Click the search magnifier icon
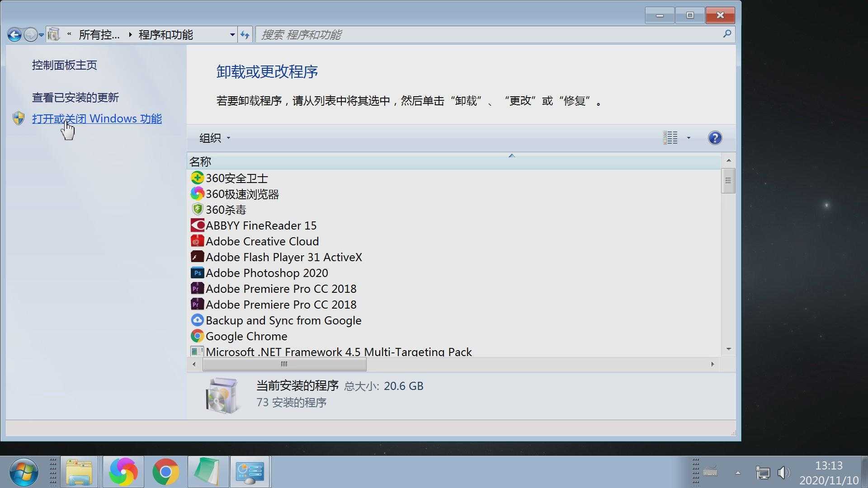Viewport: 868px width, 488px height. tap(727, 34)
